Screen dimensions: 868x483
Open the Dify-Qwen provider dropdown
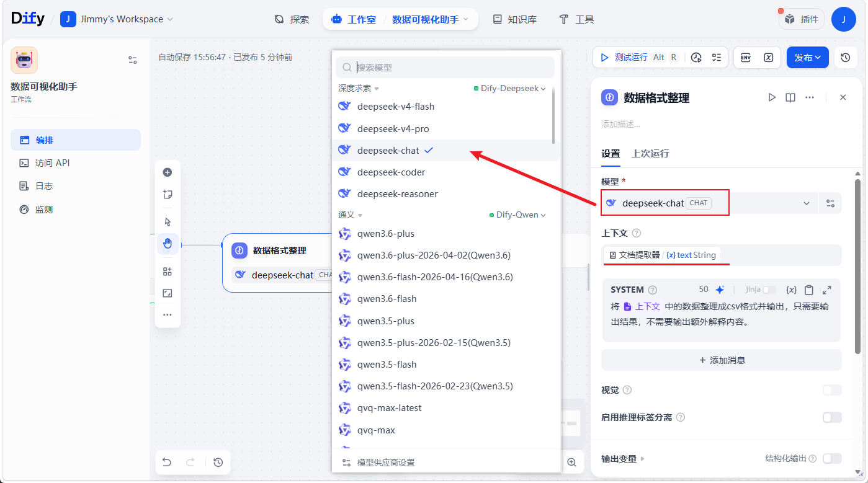(517, 215)
